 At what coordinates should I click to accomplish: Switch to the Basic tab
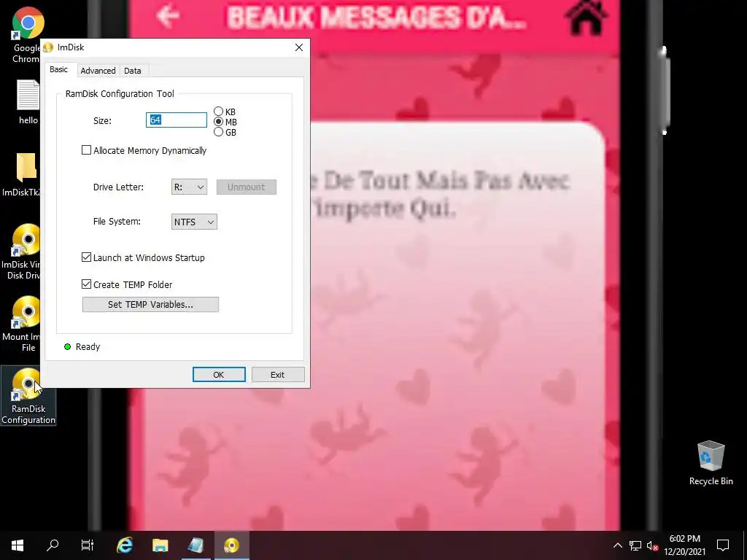click(58, 69)
